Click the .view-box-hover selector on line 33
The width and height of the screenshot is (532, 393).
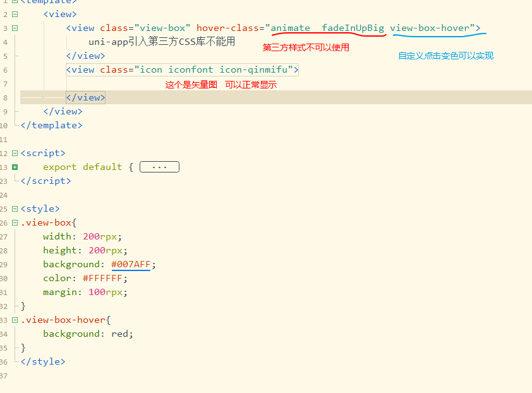63,320
